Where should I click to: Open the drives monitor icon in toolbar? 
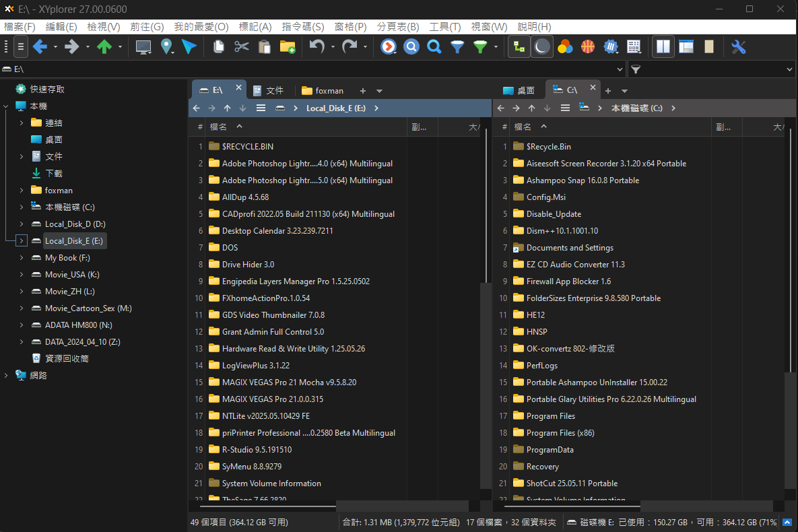click(x=143, y=47)
